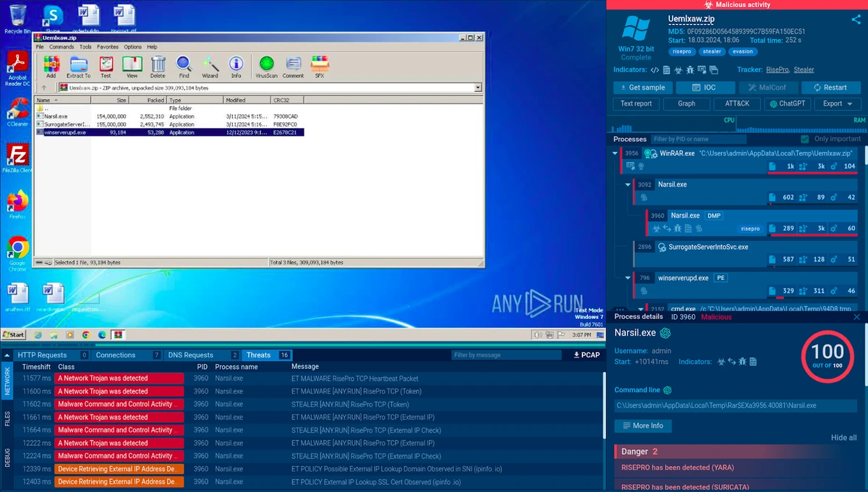Click the Filter by PID or name field
868x492 pixels.
pyautogui.click(x=698, y=139)
